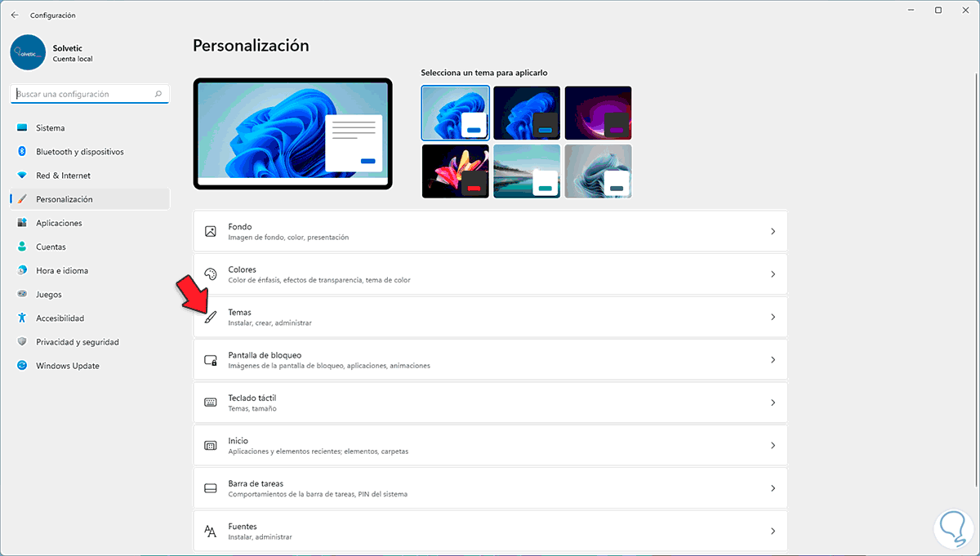This screenshot has width=980, height=556.
Task: Click the Bluetooth icon in sidebar
Action: click(x=22, y=152)
